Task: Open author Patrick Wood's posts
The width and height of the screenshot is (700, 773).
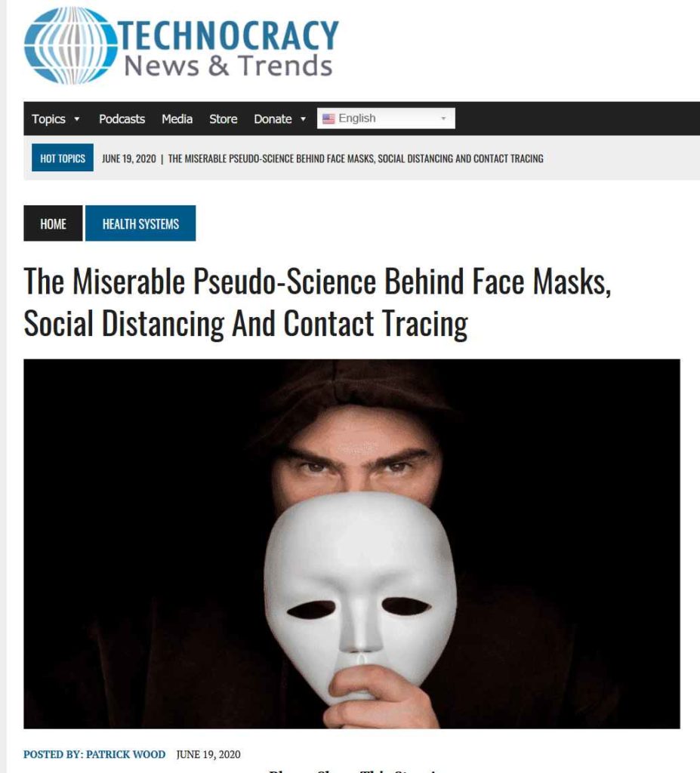Action: tap(126, 754)
